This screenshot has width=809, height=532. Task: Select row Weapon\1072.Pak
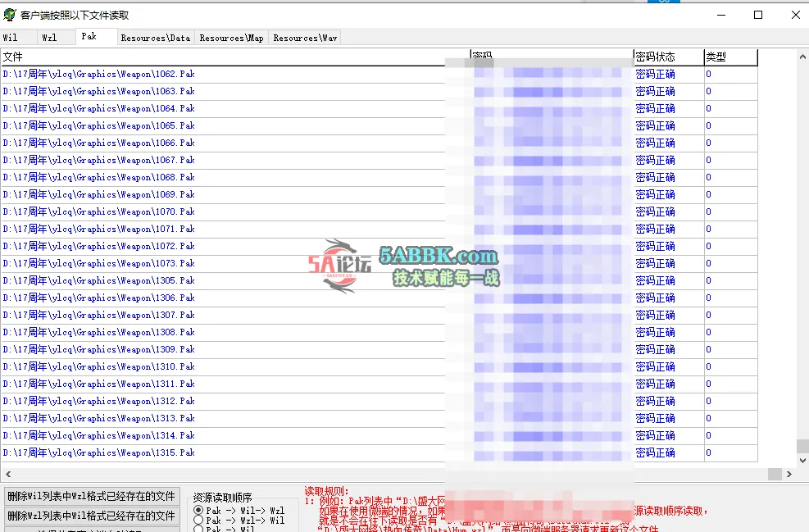pyautogui.click(x=380, y=246)
